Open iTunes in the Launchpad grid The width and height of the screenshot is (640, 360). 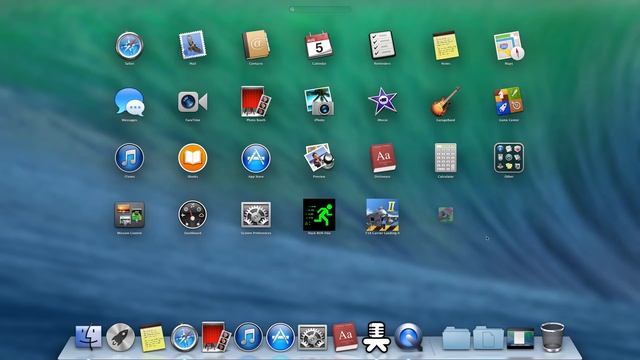[129, 158]
